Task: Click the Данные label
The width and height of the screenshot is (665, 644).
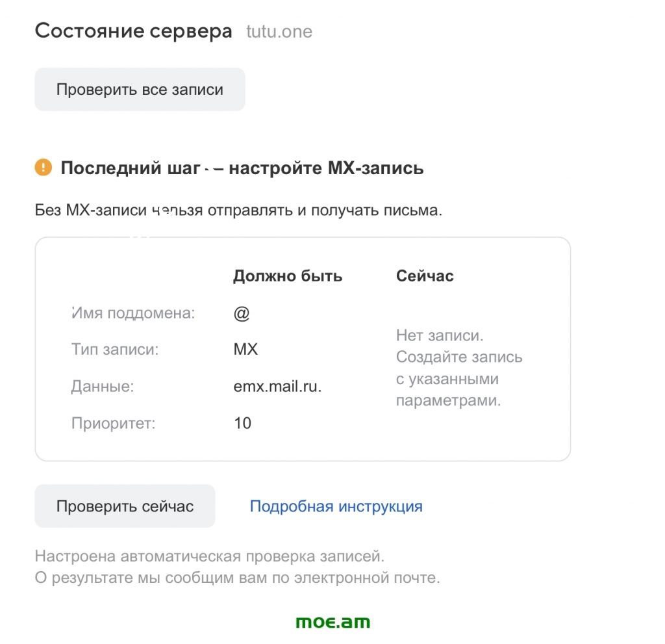Action: pos(103,387)
